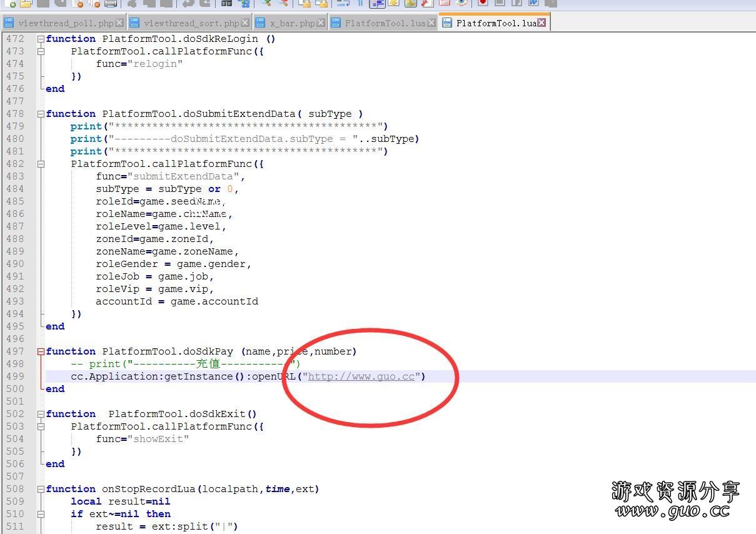The width and height of the screenshot is (756, 534).
Task: Toggle the highlighted Word Wrap toolbar button
Action: (x=377, y=3)
